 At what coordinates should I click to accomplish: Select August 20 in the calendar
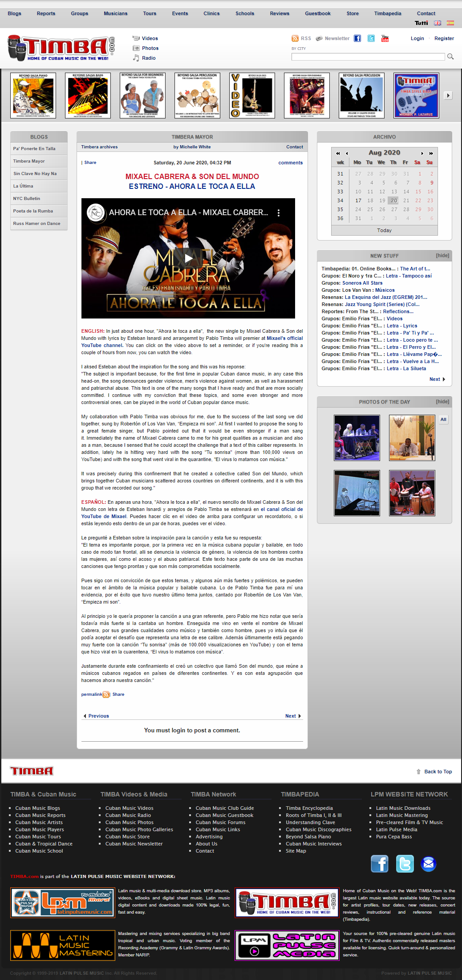click(x=394, y=200)
